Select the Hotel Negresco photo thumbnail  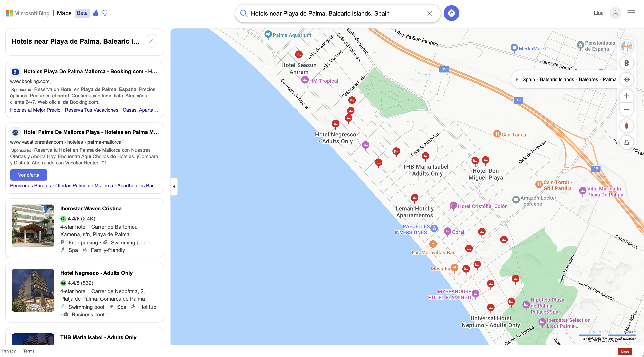coord(33,290)
